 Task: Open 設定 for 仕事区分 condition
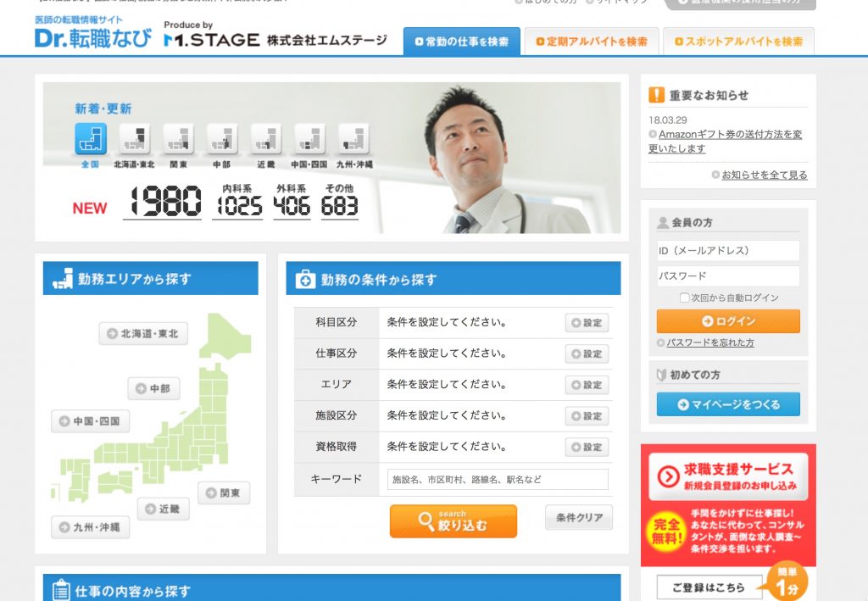click(587, 354)
